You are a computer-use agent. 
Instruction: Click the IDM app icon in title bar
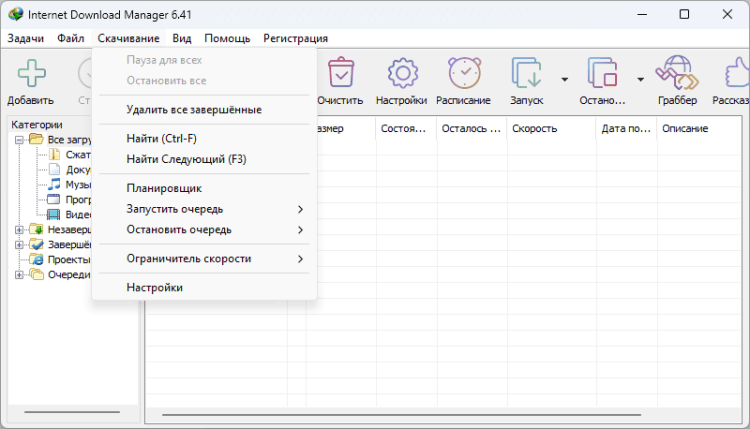(15, 14)
